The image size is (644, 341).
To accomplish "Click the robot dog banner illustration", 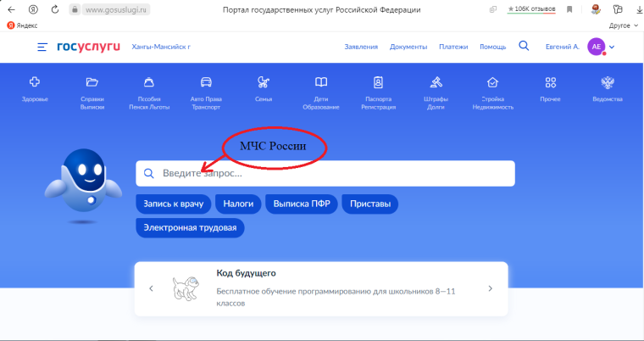I will click(x=186, y=288).
